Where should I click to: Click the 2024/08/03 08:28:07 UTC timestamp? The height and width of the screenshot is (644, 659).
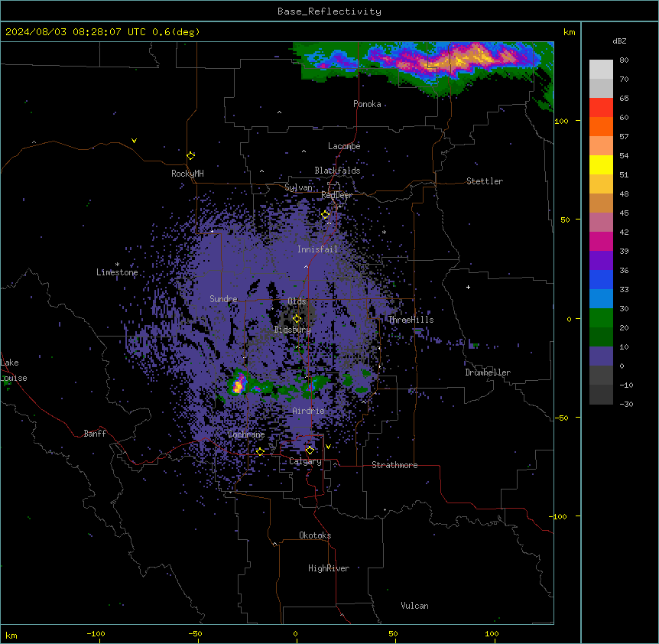coord(76,32)
